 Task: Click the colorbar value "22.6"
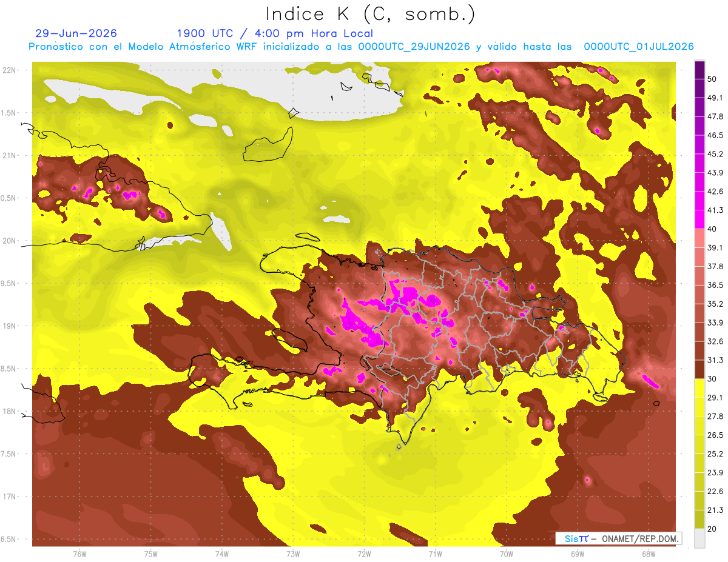715,492
